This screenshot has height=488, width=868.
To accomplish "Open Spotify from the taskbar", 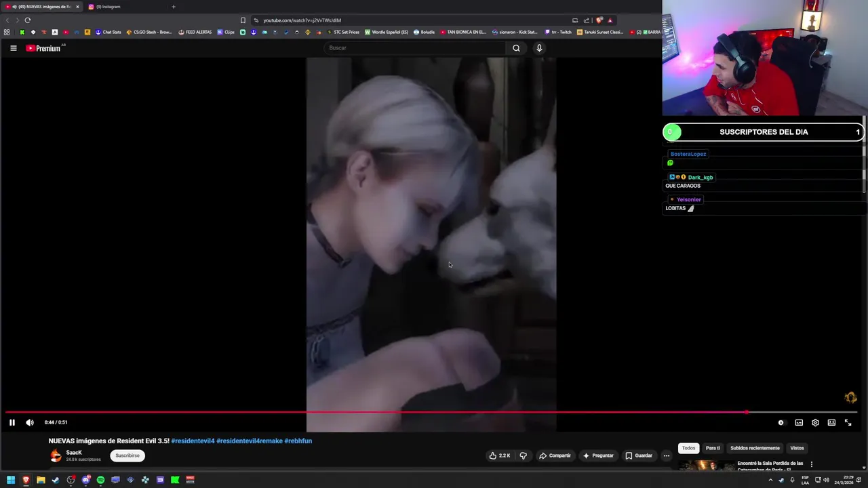I will [100, 480].
